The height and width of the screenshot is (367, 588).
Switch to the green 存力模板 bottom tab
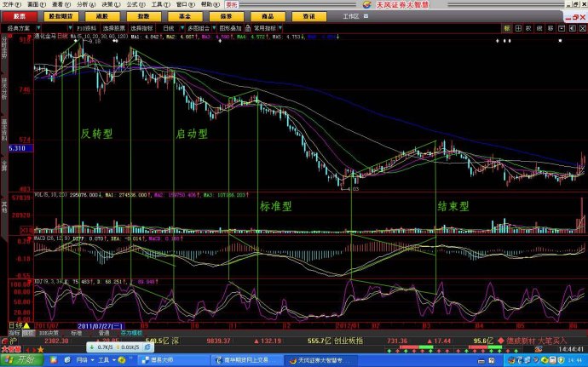coord(131,332)
